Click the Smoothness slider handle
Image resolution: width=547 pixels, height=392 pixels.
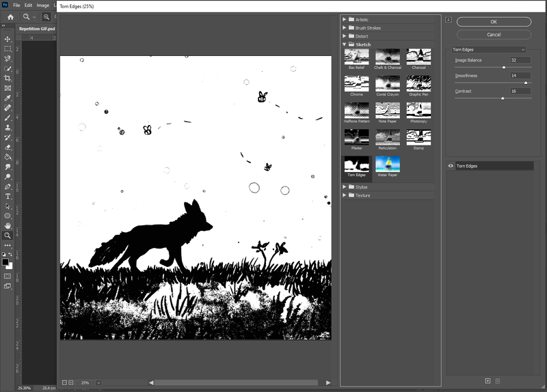point(525,83)
